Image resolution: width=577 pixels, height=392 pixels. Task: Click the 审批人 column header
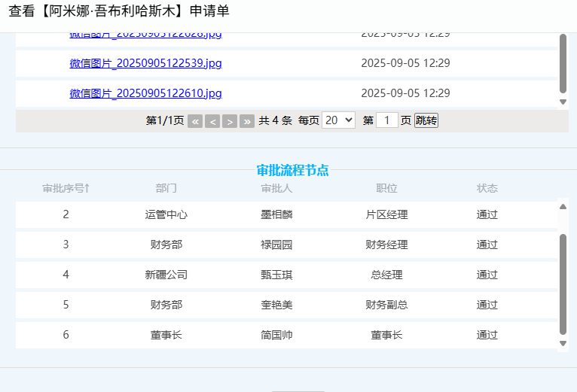tap(276, 188)
